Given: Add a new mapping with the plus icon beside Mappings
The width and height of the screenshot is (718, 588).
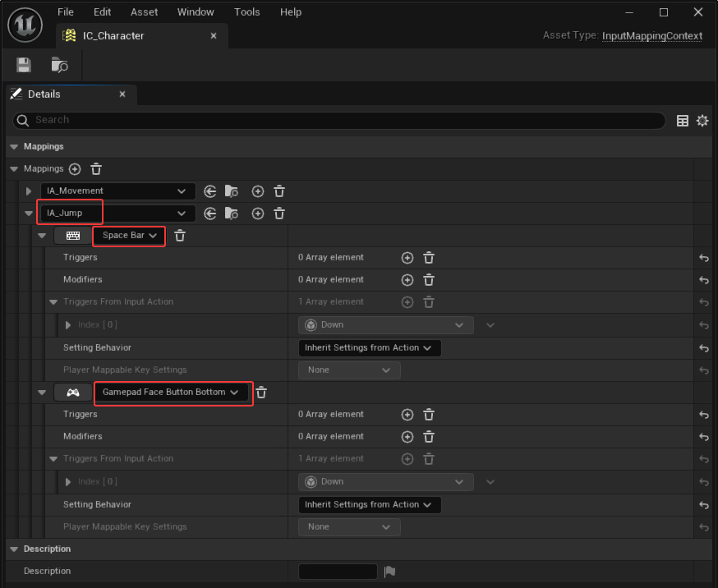Looking at the screenshot, I should point(75,169).
